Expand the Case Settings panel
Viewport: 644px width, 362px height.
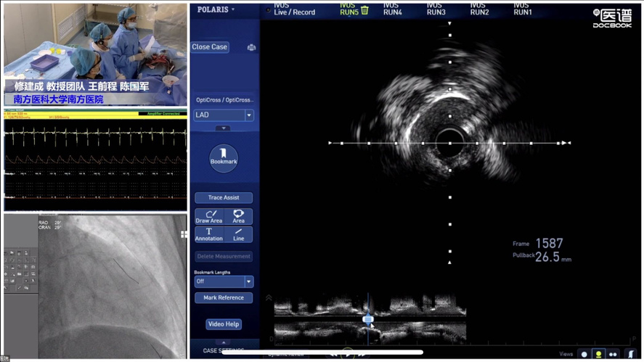pos(224,350)
